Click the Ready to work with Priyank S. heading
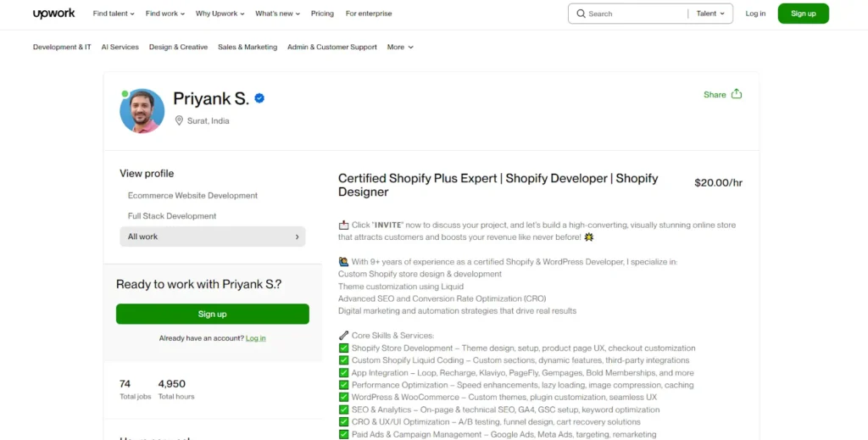Viewport: 868px width, 440px height. click(198, 284)
